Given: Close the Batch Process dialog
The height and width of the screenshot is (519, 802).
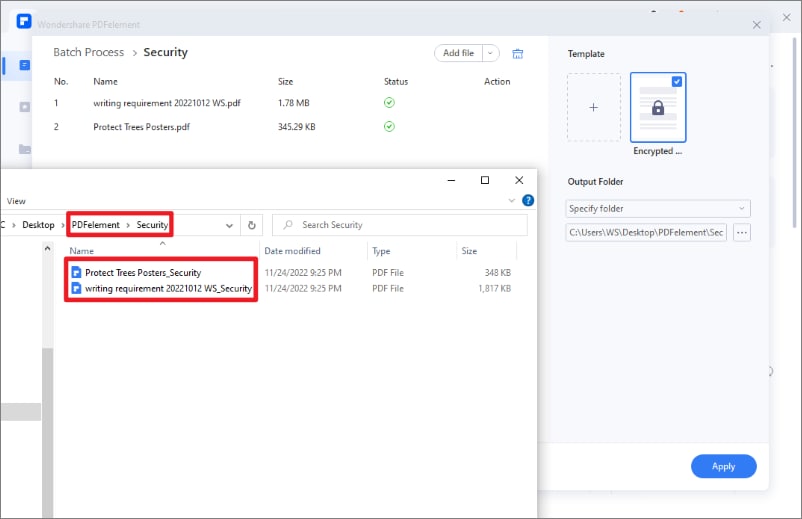Looking at the screenshot, I should [x=756, y=25].
